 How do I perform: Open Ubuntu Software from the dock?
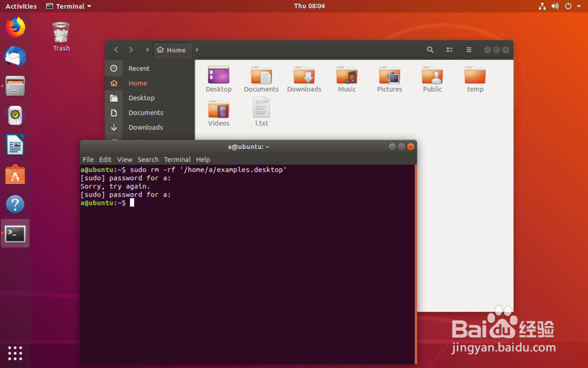coord(15,175)
